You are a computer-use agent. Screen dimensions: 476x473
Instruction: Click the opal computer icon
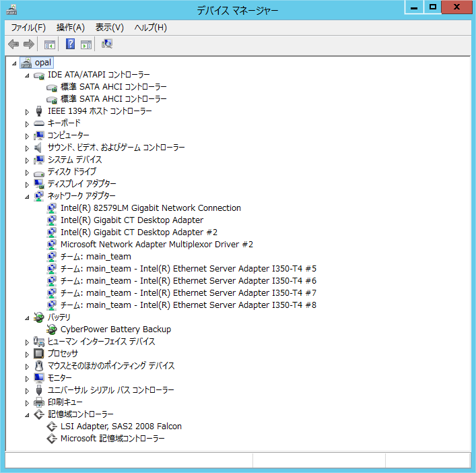(26, 63)
